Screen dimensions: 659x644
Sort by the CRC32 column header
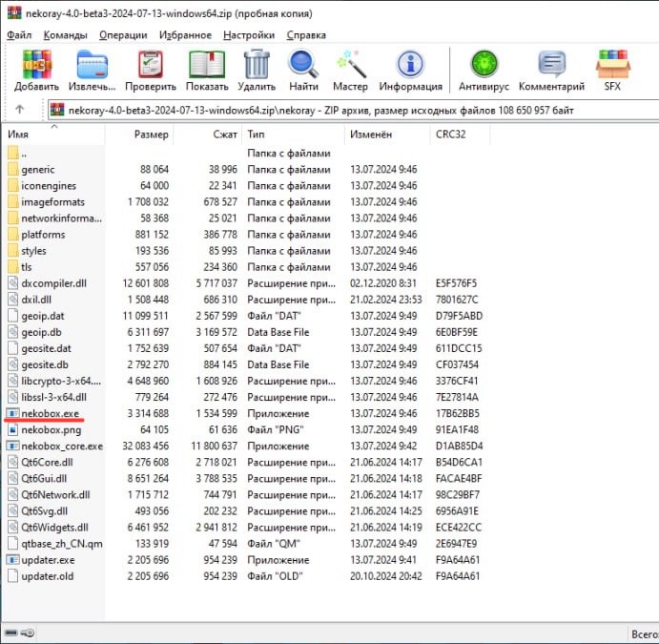[461, 135]
